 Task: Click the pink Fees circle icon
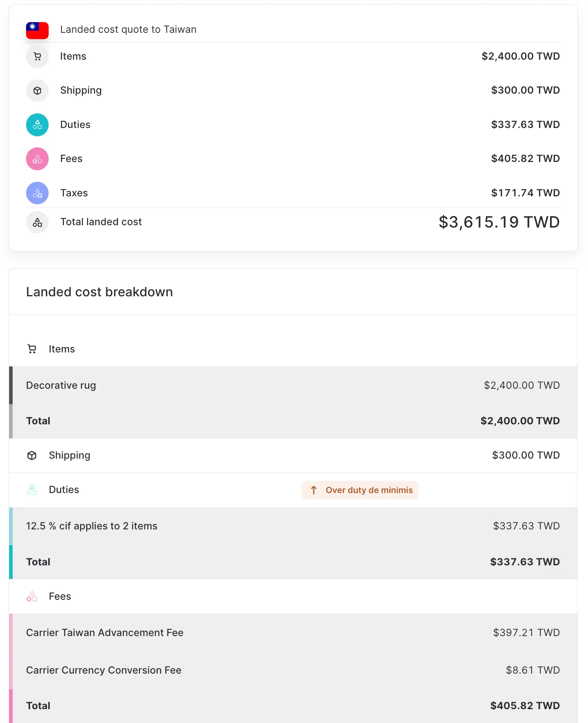click(x=37, y=159)
